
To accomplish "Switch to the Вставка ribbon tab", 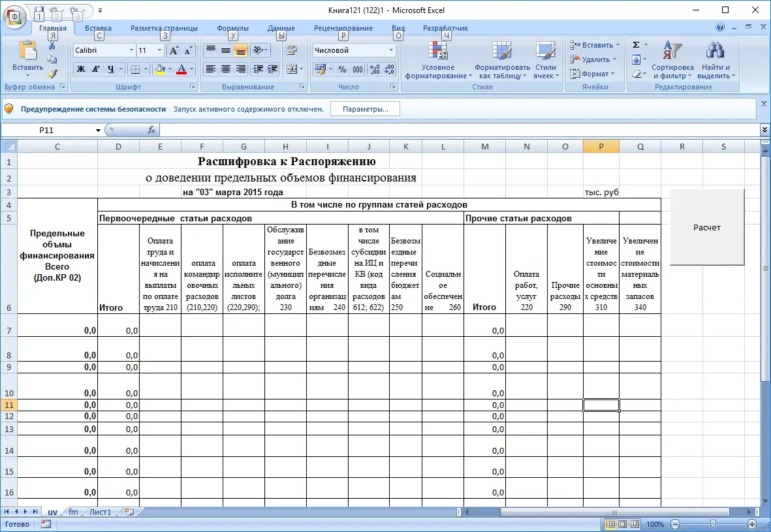I will [99, 28].
